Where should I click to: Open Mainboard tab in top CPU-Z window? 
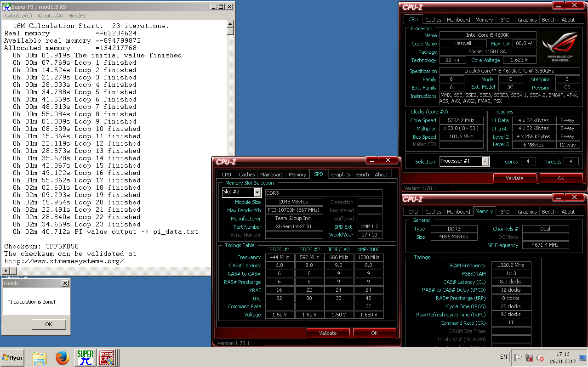click(x=458, y=20)
